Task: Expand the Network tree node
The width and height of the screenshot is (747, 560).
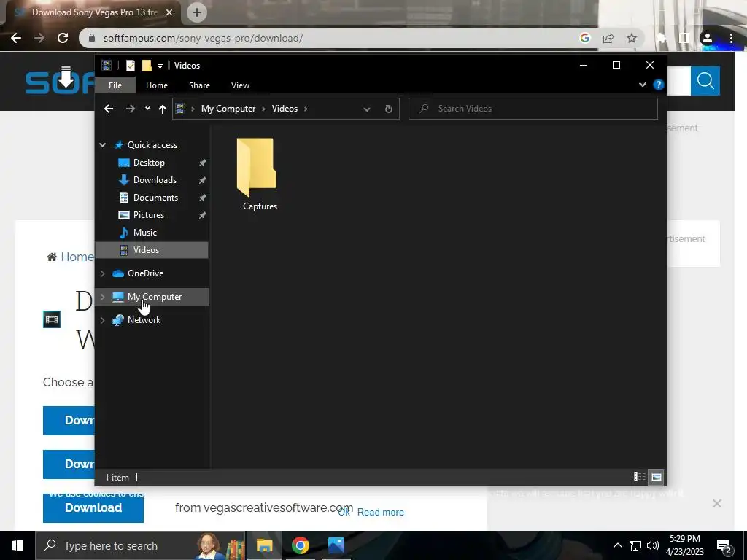Action: [x=102, y=320]
